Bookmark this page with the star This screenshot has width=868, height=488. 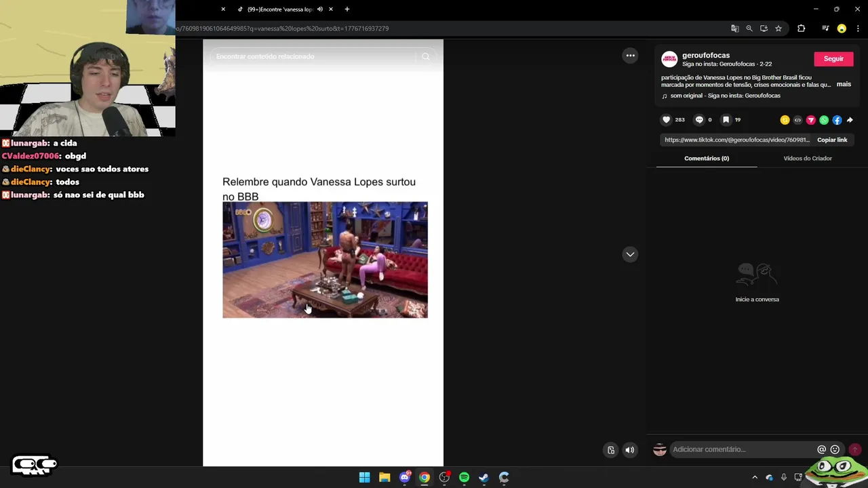778,28
